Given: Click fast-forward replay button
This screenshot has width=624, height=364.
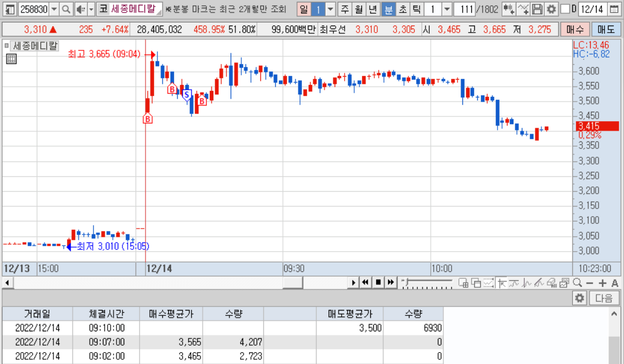Looking at the screenshot, I should point(391,283).
